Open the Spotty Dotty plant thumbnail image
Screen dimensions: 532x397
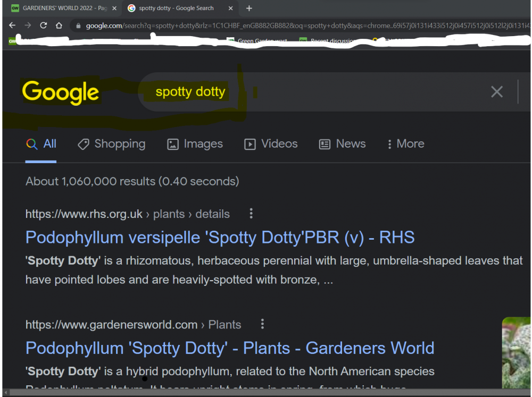516,352
